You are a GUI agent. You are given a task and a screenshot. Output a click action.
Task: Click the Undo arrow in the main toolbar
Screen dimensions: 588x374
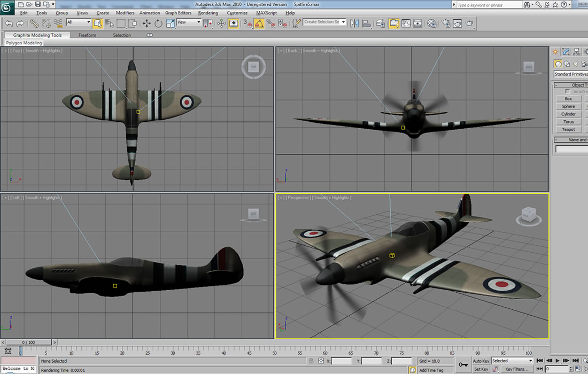pos(9,23)
